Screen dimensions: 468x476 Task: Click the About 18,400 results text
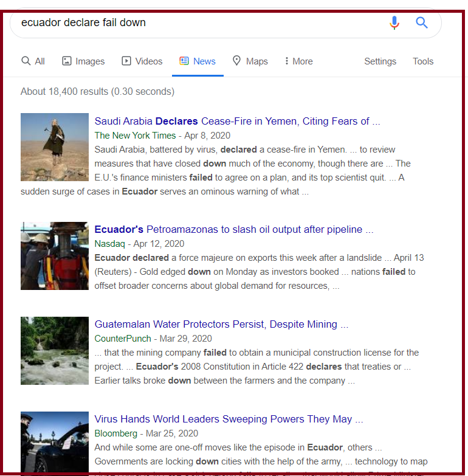click(97, 91)
